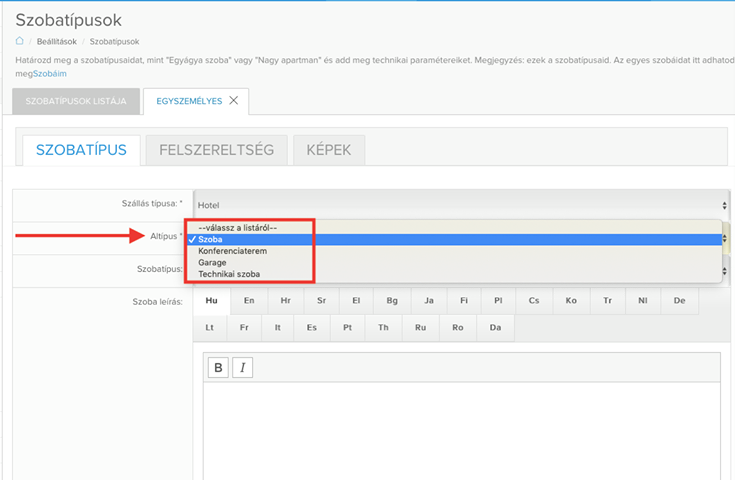Open the Szállás típusa Hotel dropdown

click(x=462, y=205)
